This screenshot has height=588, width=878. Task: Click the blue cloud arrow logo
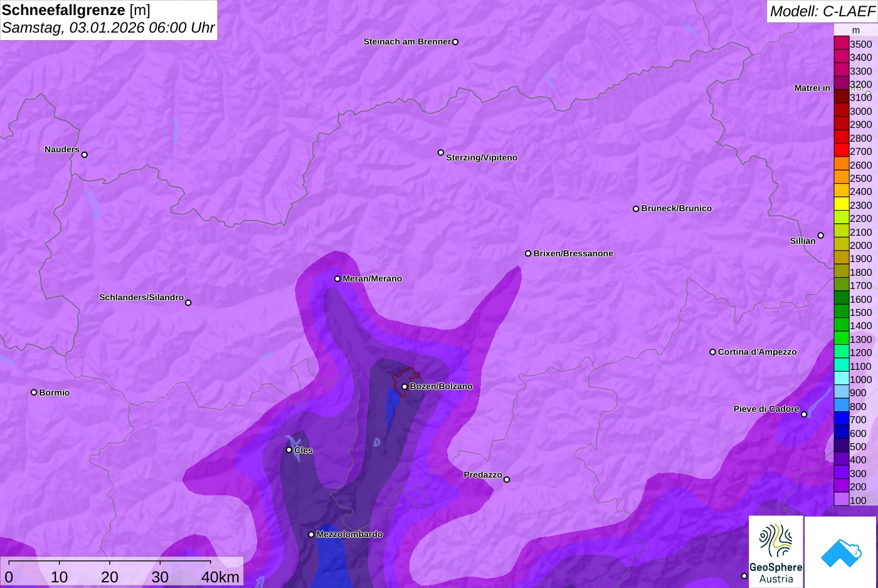[x=840, y=553]
